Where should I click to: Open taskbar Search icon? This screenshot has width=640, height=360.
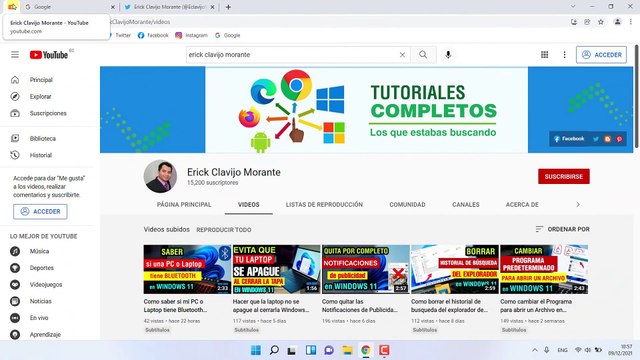(x=274, y=350)
